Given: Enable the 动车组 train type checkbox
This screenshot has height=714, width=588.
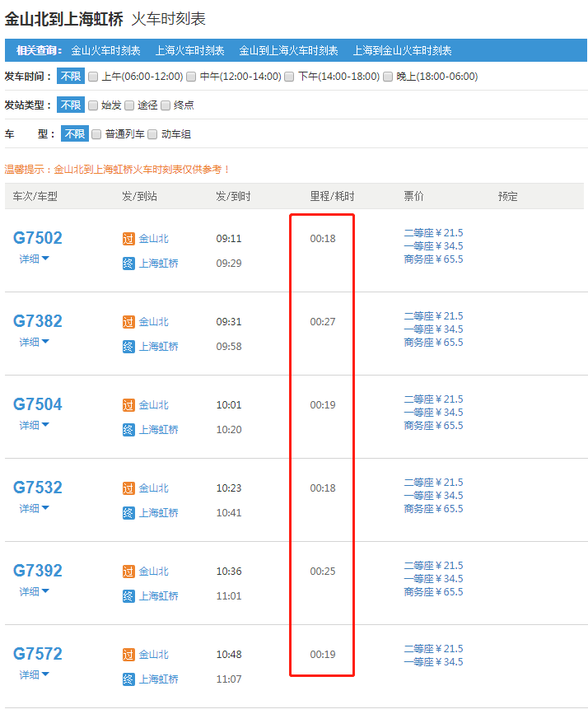Looking at the screenshot, I should click(x=152, y=134).
